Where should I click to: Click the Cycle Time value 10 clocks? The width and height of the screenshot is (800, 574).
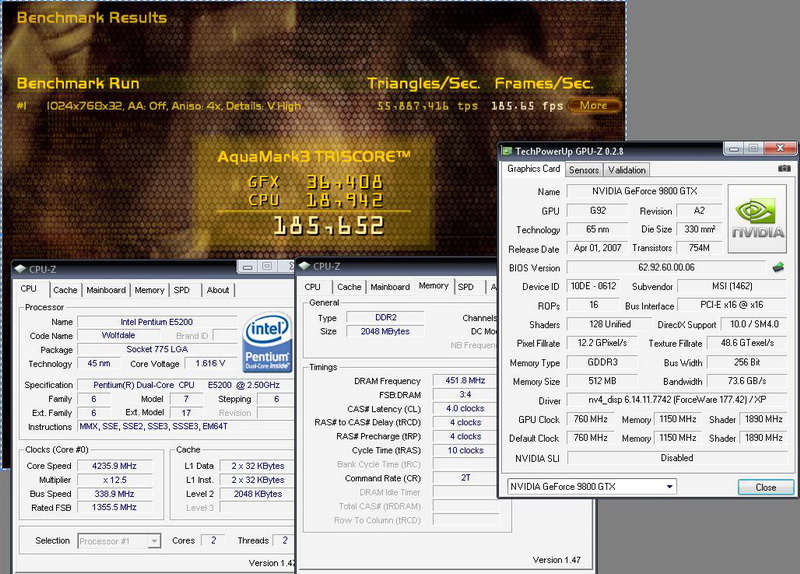tap(465, 451)
